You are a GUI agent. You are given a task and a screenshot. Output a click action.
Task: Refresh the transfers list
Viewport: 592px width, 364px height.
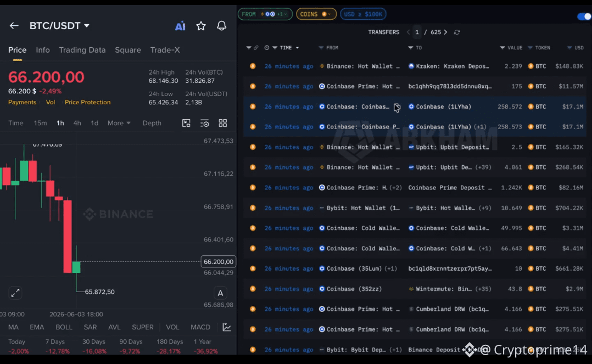point(457,32)
